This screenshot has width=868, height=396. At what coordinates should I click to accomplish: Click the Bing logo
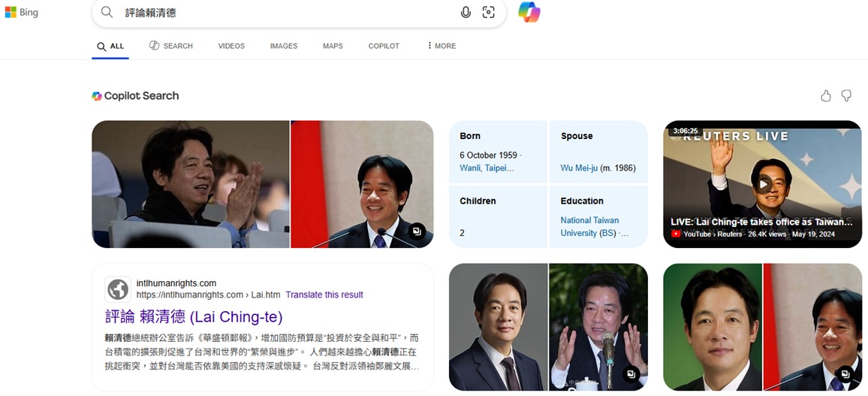coord(21,13)
